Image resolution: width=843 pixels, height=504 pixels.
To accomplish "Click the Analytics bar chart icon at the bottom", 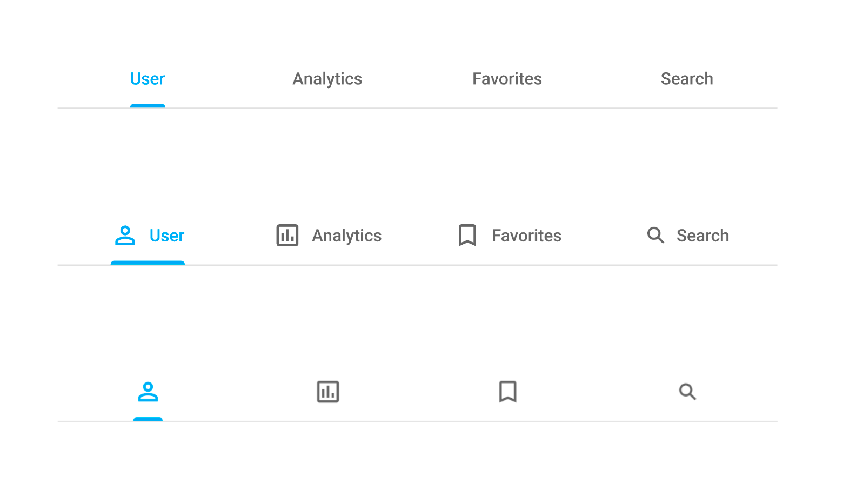I will pyautogui.click(x=327, y=392).
